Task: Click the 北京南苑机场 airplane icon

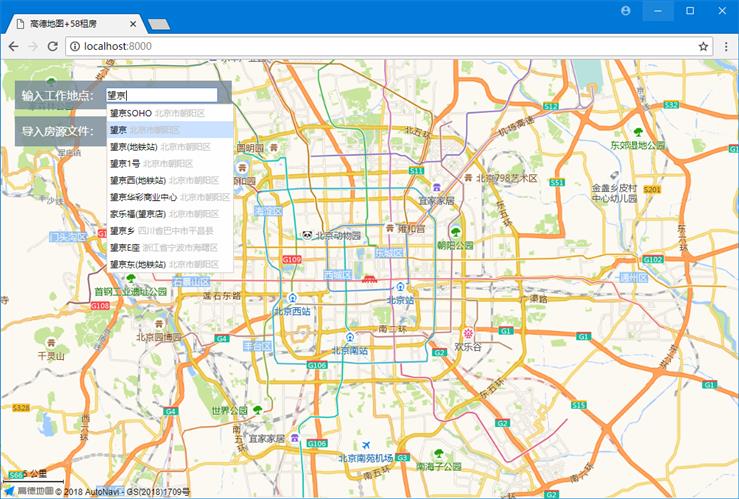Action: point(366,445)
